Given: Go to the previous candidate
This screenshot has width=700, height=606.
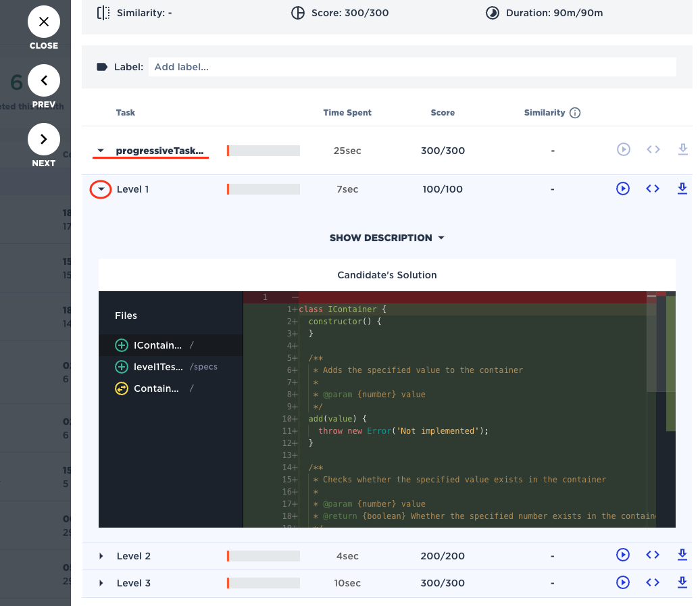Looking at the screenshot, I should pyautogui.click(x=44, y=80).
